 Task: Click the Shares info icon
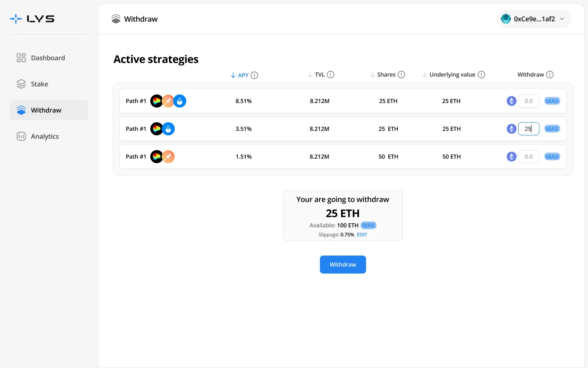pos(401,74)
